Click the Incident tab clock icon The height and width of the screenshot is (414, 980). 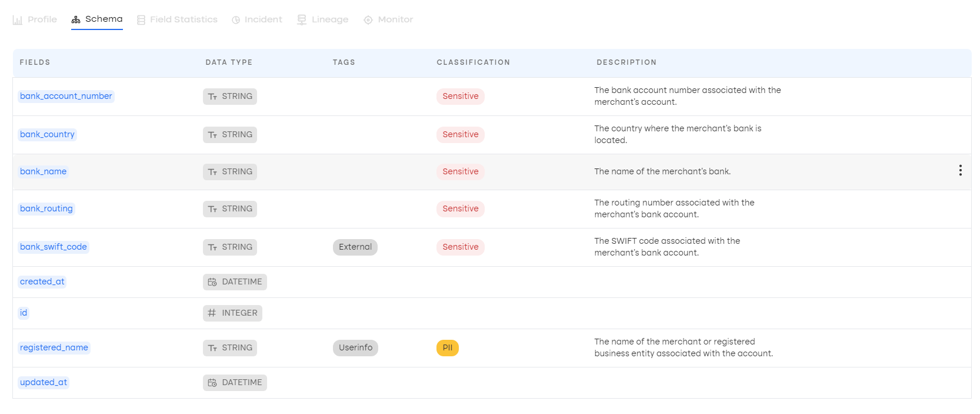236,20
